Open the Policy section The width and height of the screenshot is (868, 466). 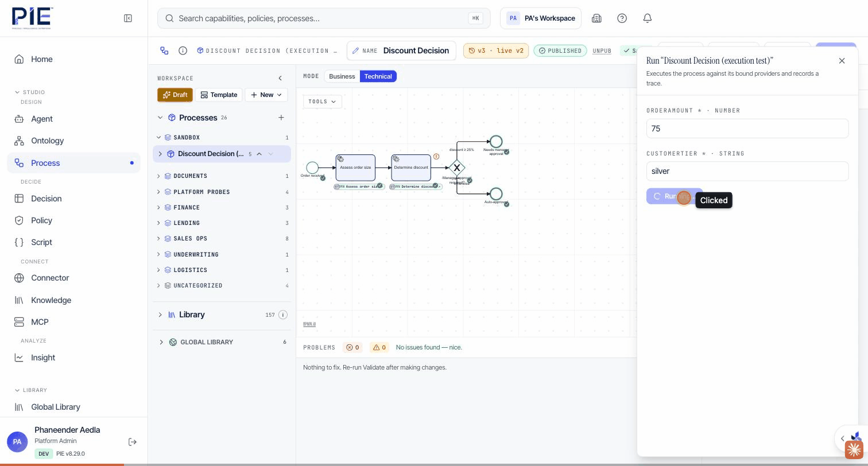[x=73, y=220]
